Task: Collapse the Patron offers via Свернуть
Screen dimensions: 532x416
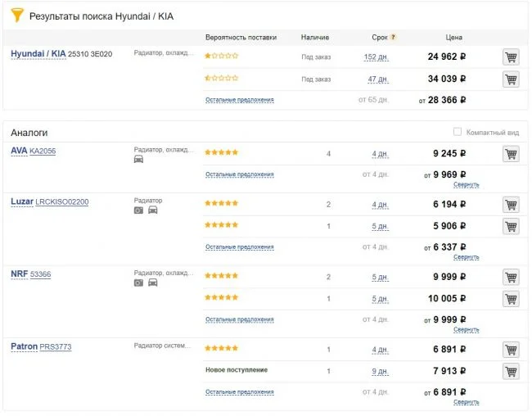Action: pyautogui.click(x=467, y=402)
